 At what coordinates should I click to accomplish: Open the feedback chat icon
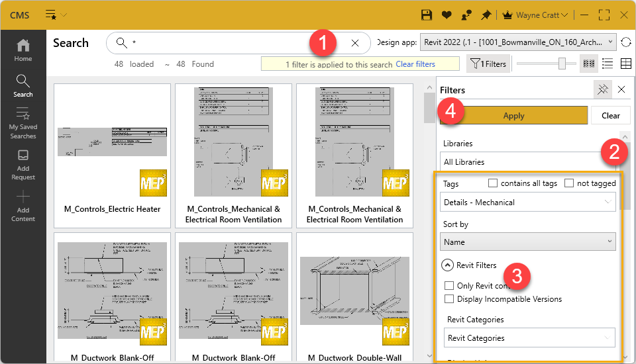pos(466,15)
